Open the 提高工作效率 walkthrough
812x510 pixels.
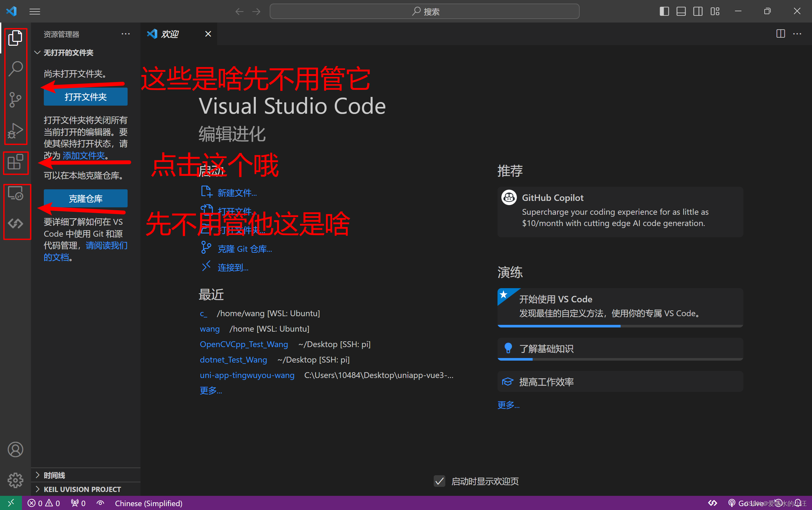pos(620,382)
